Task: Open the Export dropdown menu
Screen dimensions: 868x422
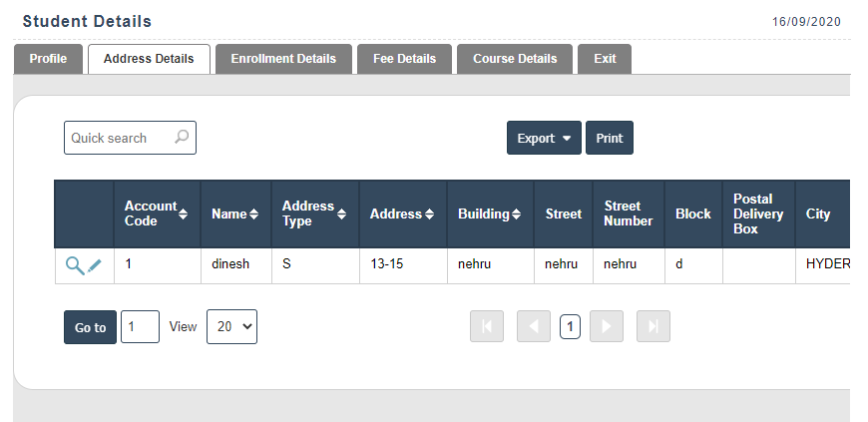Action: 544,139
